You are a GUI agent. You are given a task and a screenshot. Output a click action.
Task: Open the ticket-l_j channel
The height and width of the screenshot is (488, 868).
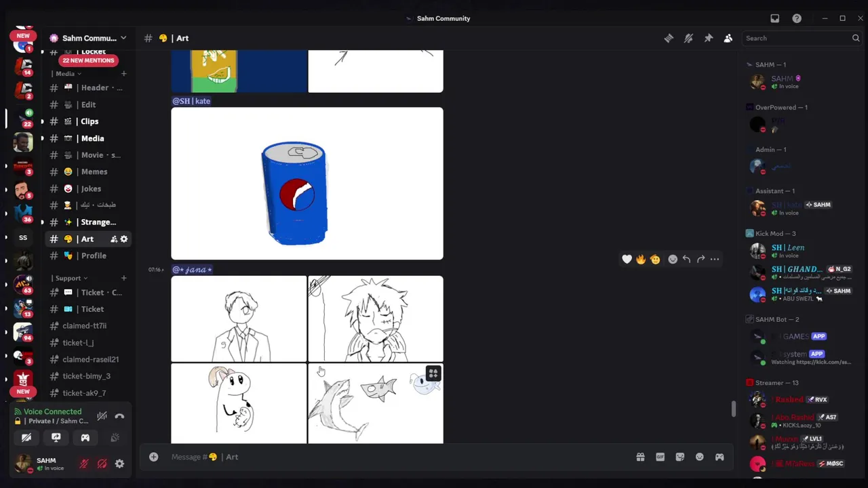(88, 343)
